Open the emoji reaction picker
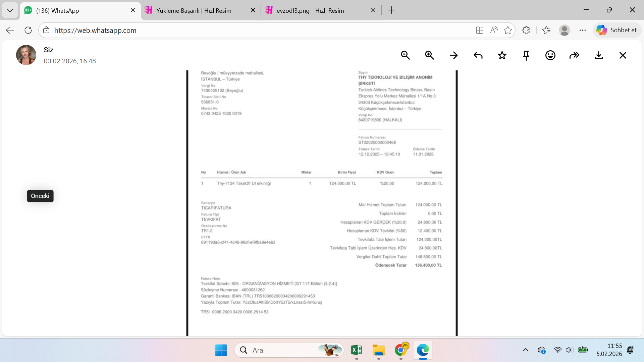644x362 pixels. coord(550,55)
